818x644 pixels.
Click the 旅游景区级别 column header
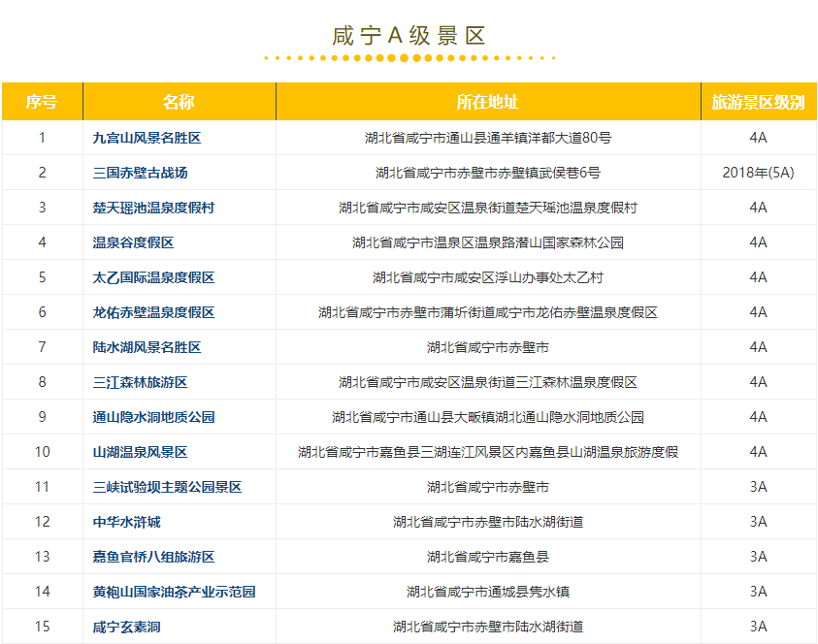759,102
